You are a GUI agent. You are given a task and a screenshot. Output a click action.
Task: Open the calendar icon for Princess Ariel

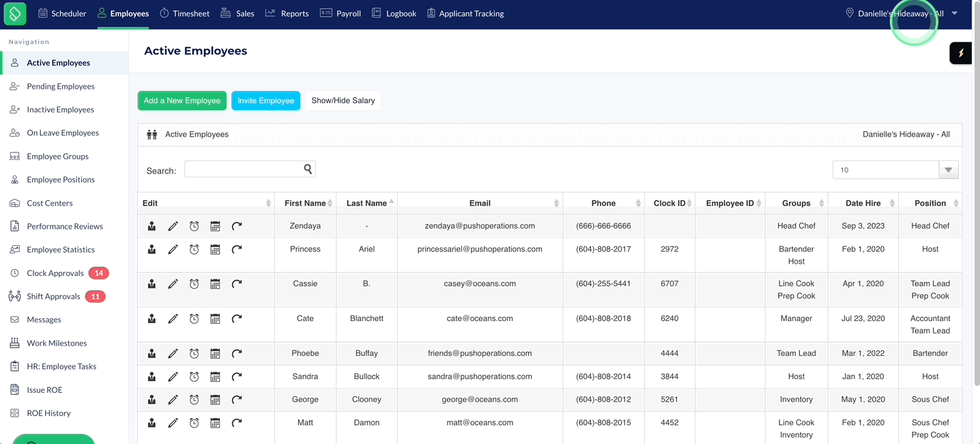coord(215,249)
